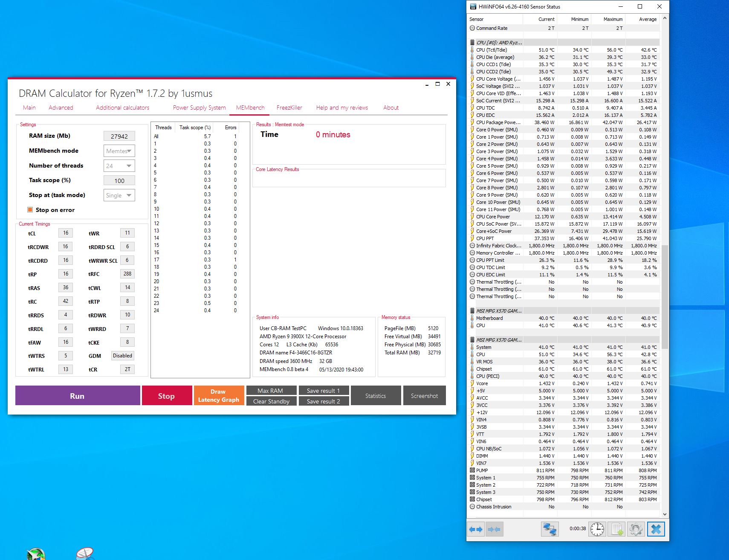Viewport: 729px width, 560px height.
Task: Click the HWiNFO vertical scrollbar thumb
Action: [664, 296]
